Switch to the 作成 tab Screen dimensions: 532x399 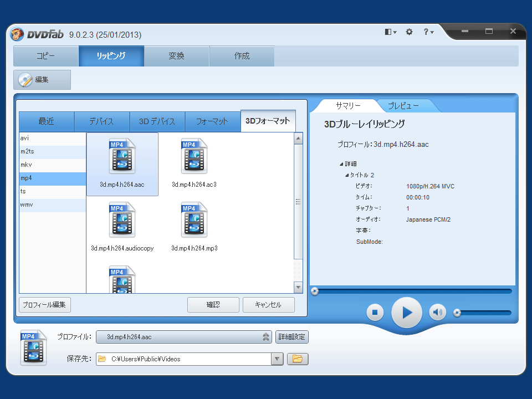click(242, 56)
